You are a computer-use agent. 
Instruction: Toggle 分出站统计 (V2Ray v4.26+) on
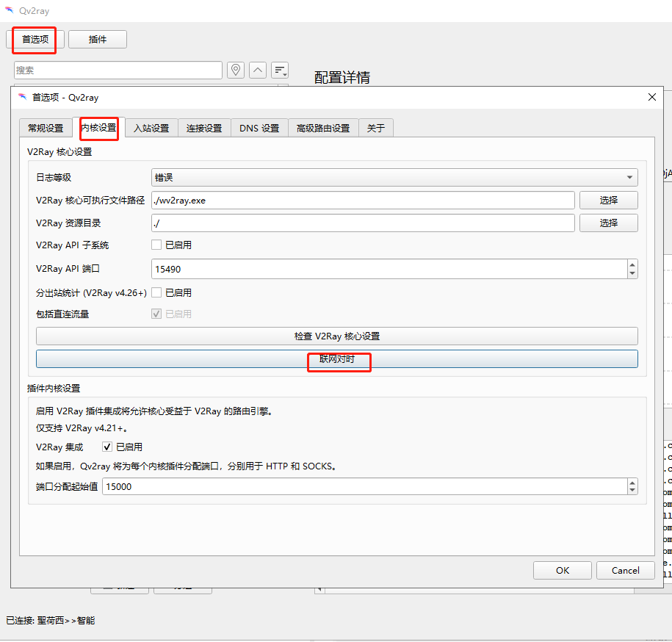156,292
